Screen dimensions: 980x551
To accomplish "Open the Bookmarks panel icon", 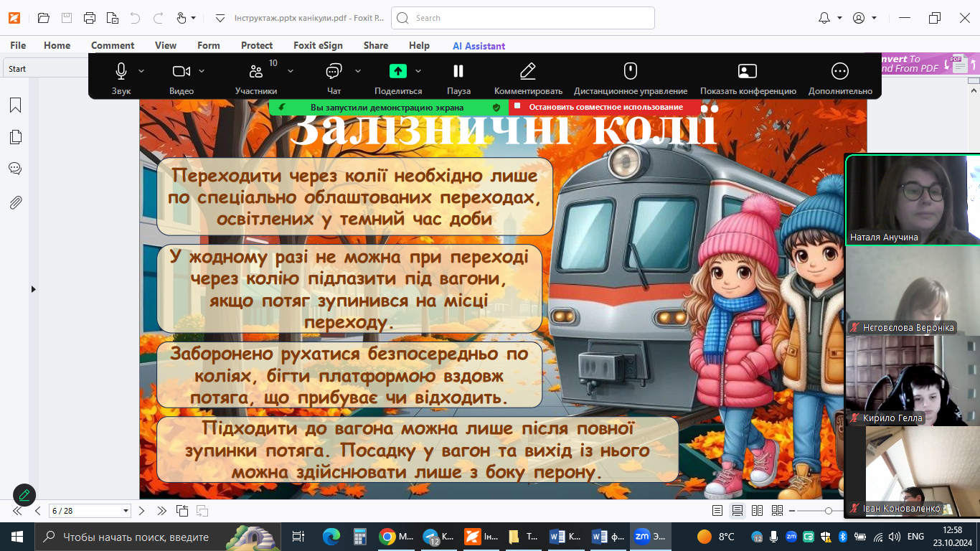I will (15, 105).
